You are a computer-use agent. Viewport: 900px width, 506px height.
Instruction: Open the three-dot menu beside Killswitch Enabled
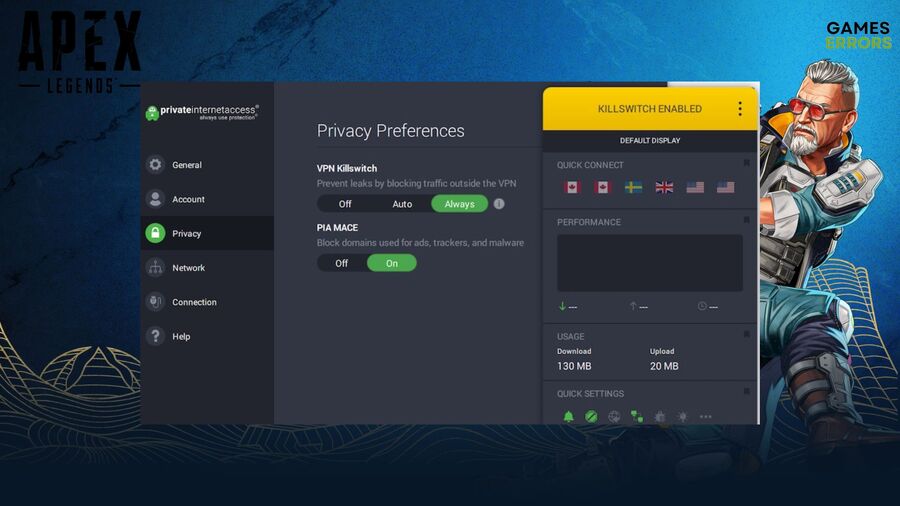(x=739, y=108)
